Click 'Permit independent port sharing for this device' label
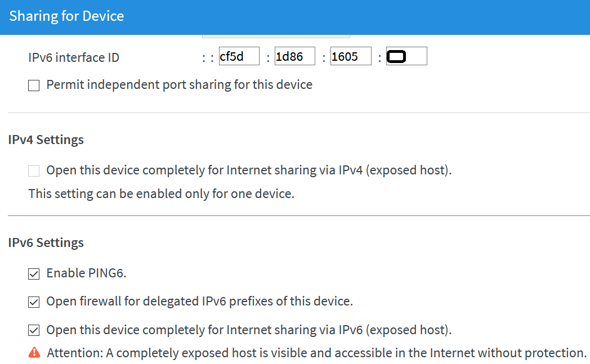 180,84
